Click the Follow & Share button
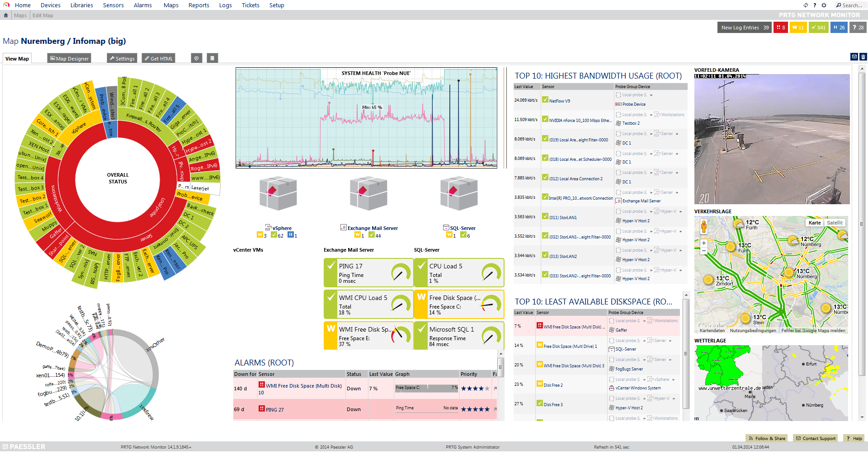868x459 pixels. point(767,438)
